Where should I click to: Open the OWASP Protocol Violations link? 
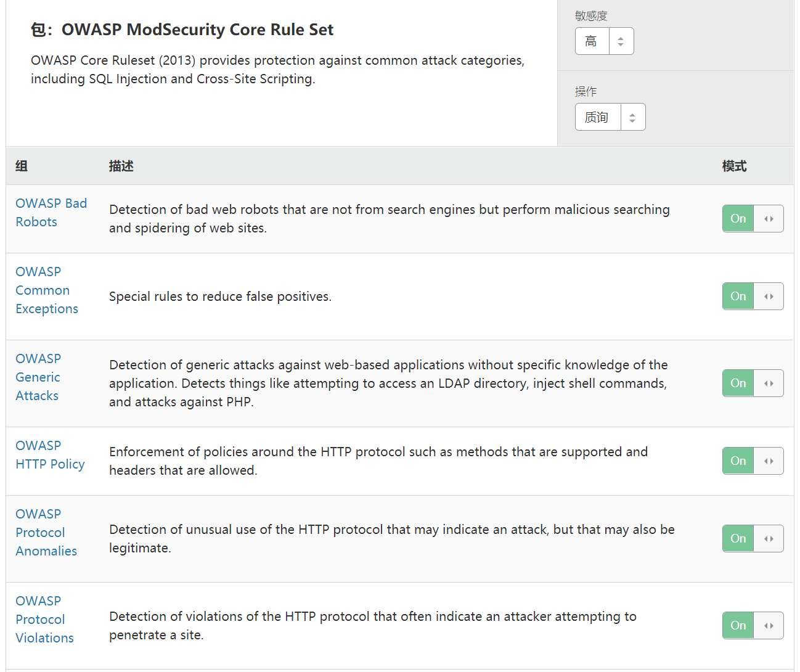[x=44, y=620]
